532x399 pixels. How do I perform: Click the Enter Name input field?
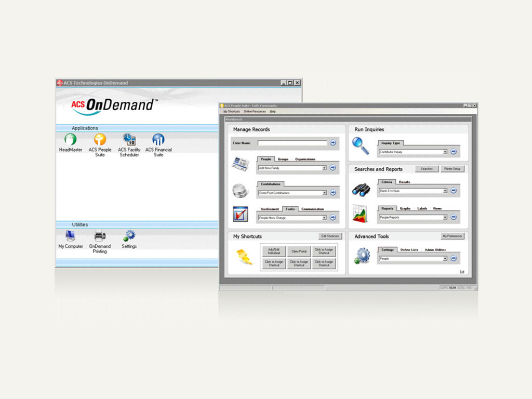pos(292,143)
